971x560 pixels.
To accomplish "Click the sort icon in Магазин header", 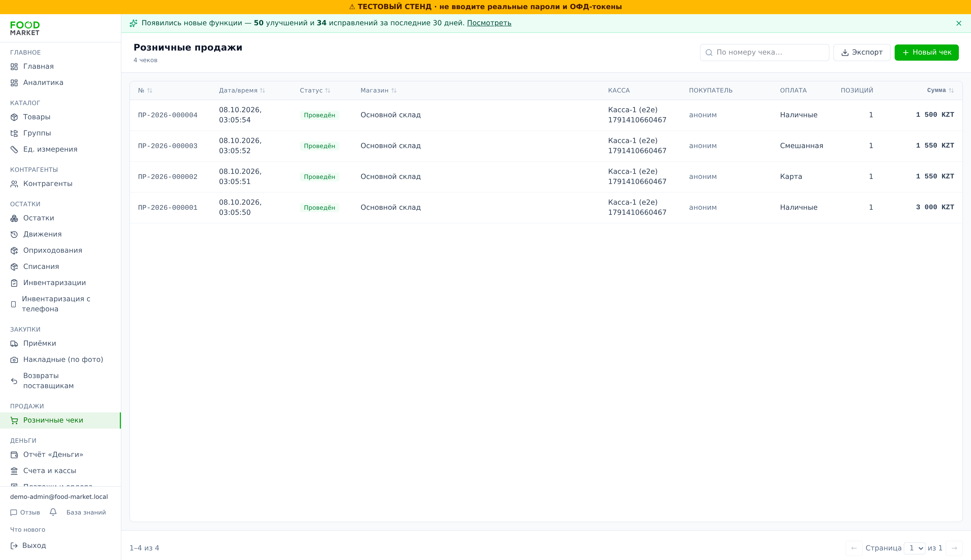I will [x=394, y=90].
